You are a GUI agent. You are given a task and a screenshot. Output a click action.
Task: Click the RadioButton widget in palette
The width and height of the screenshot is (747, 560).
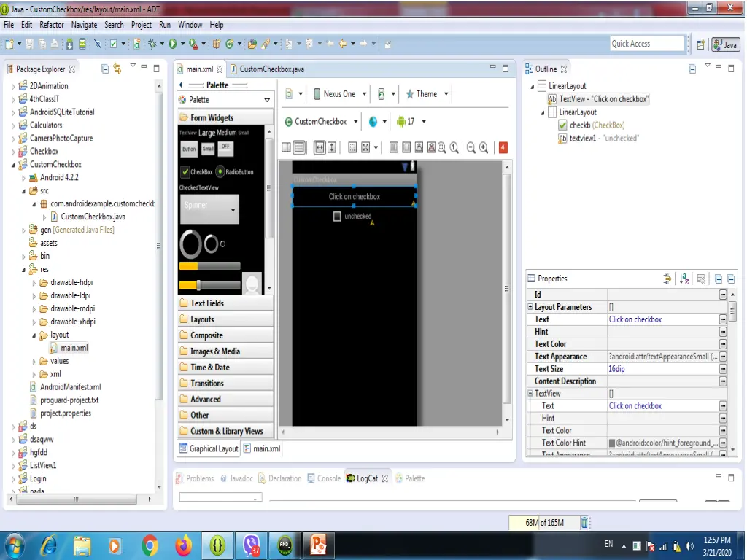coord(234,171)
